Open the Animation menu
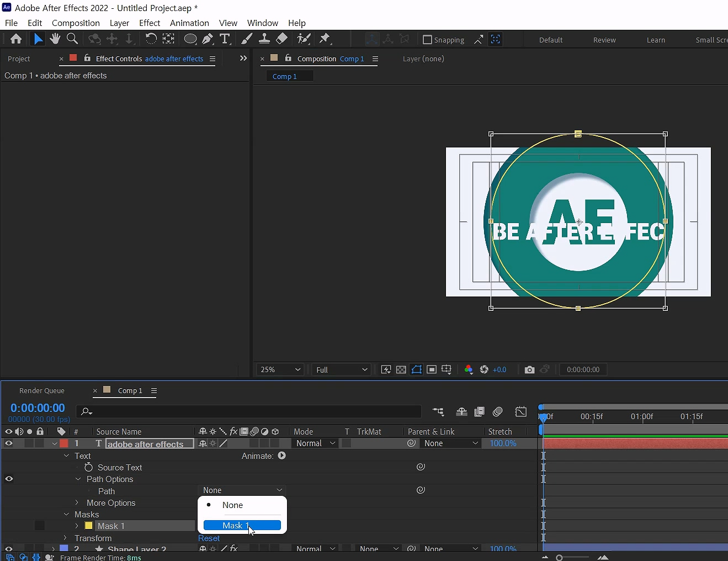728x561 pixels. point(189,23)
